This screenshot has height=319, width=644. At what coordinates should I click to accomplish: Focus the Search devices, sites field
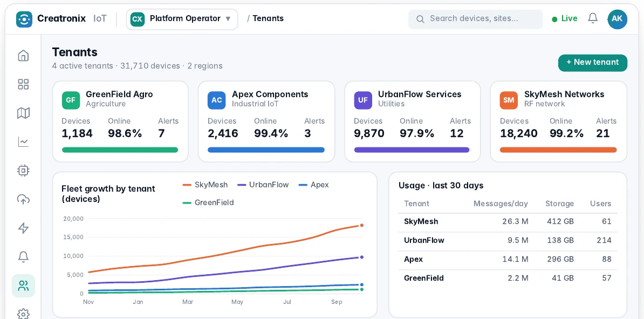pos(475,19)
